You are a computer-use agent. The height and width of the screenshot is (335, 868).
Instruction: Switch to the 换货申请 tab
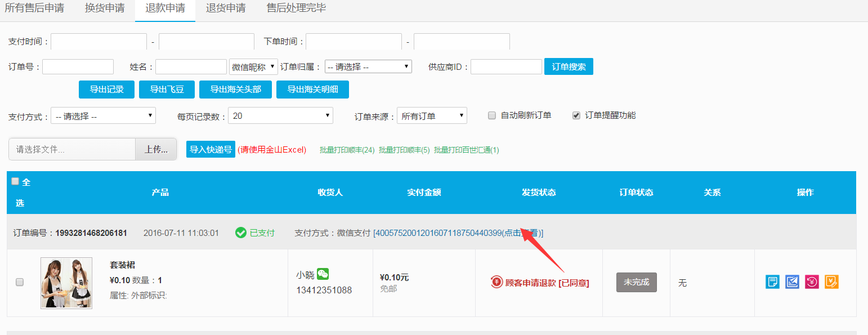105,8
